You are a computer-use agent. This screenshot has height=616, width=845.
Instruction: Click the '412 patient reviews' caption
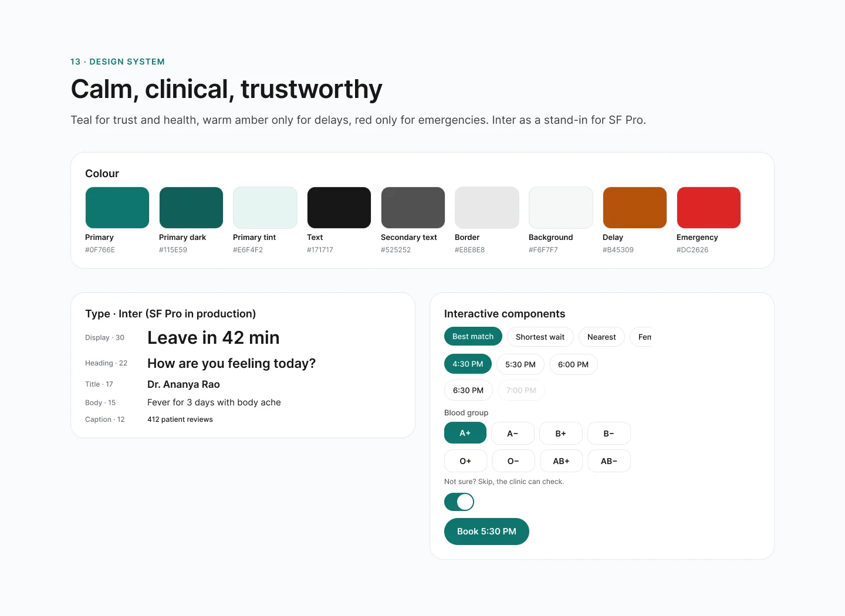click(x=180, y=419)
